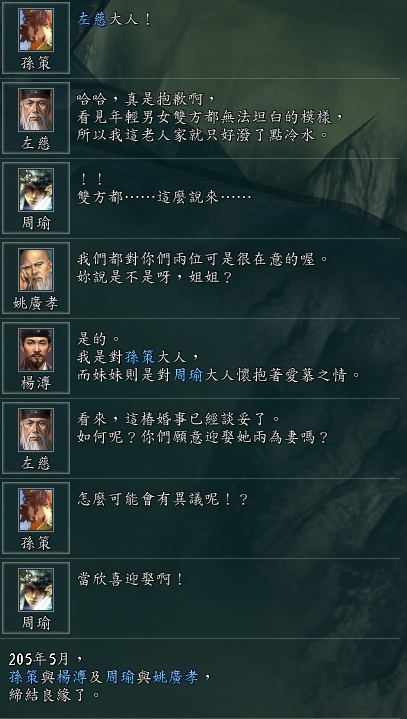Click the 姚廣孝 link in the 205年5月 summary

(176, 677)
